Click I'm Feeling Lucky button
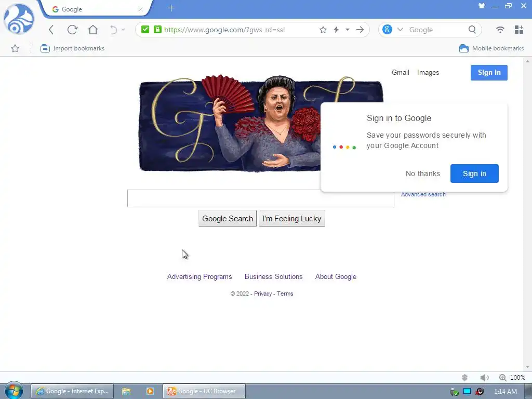 292,219
